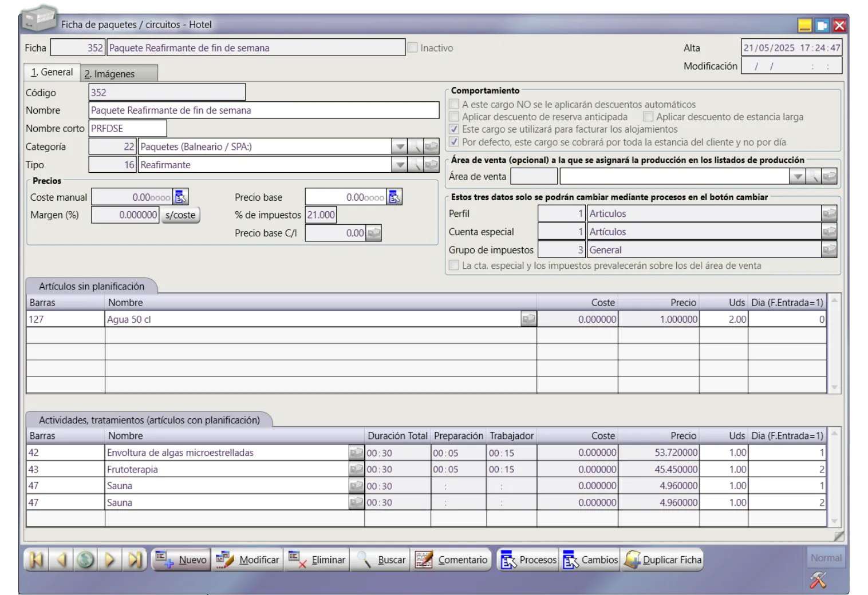Click the tools icon at bottom right
The width and height of the screenshot is (868, 595).
point(818,580)
